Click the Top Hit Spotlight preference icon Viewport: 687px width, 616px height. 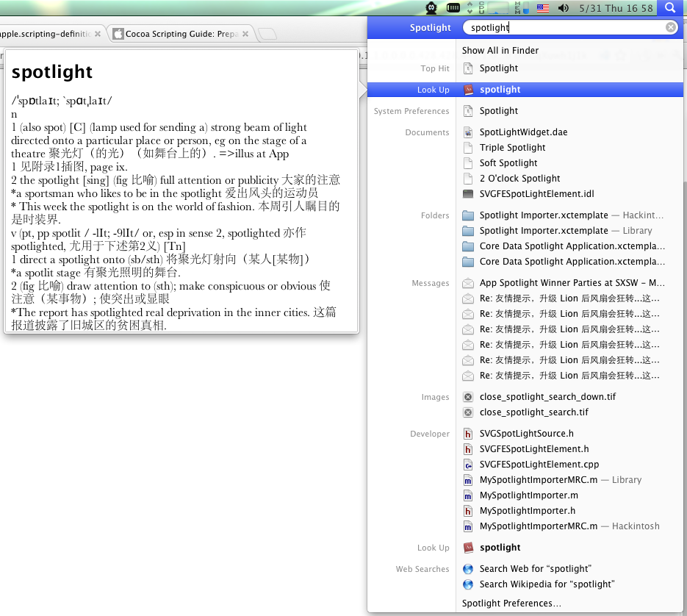[x=468, y=68]
